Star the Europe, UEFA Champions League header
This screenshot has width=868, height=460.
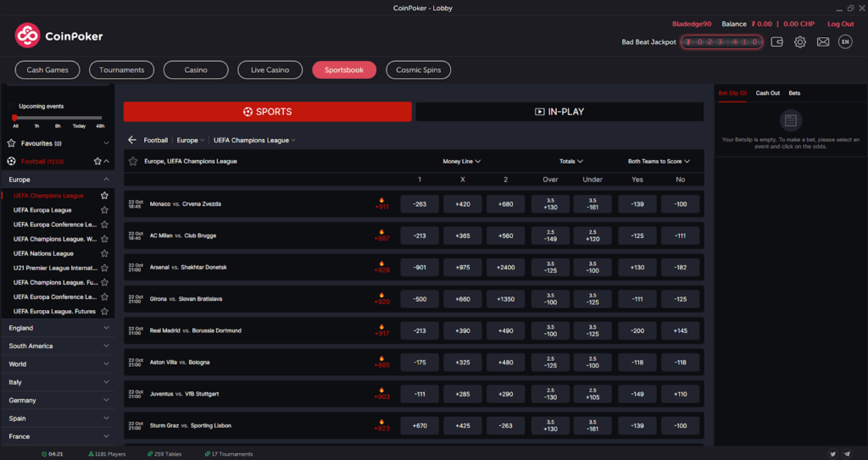click(x=133, y=161)
